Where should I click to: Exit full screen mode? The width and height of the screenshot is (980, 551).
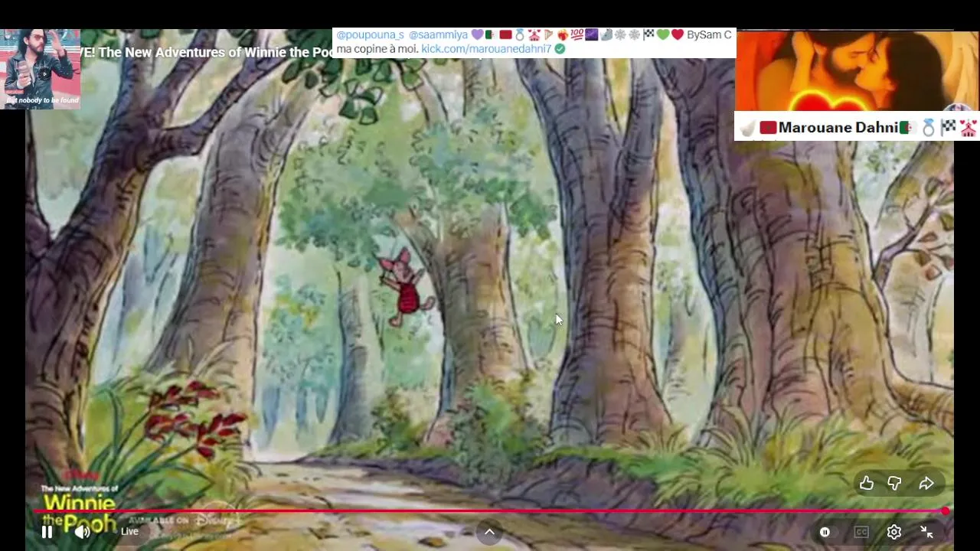tap(926, 532)
